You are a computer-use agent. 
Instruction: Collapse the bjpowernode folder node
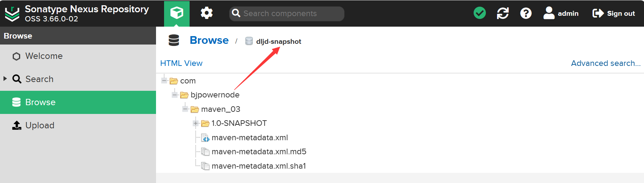click(175, 95)
